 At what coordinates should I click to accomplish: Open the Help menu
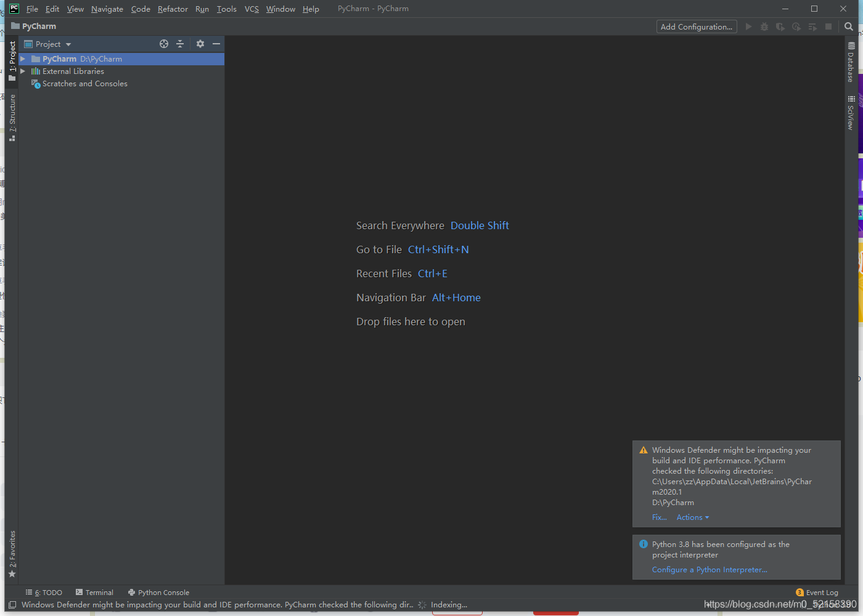(x=311, y=9)
